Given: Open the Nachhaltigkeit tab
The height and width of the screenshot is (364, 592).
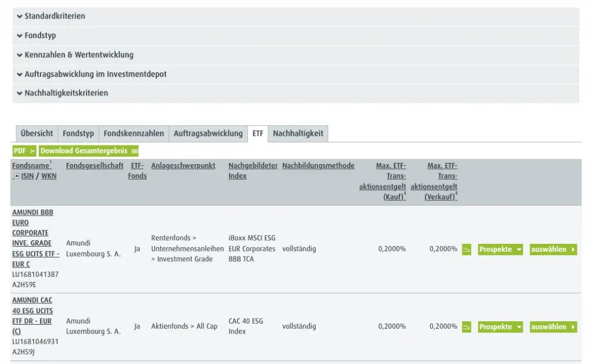Looking at the screenshot, I should click(298, 133).
